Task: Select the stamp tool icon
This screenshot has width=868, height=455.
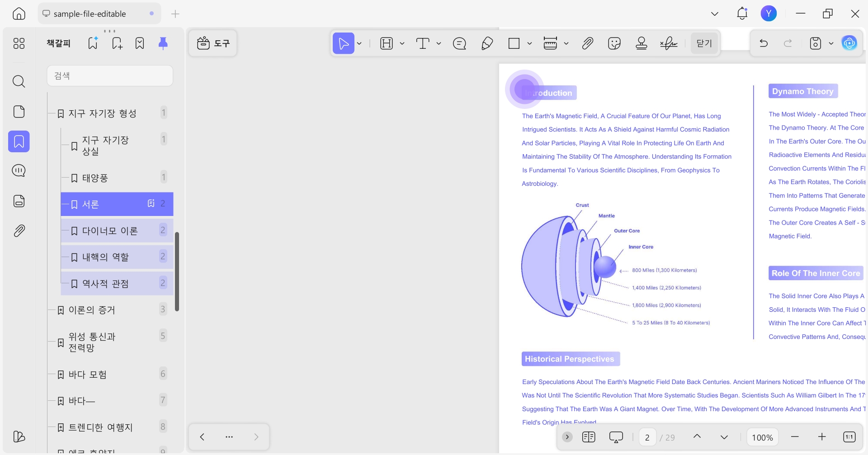Action: point(641,43)
